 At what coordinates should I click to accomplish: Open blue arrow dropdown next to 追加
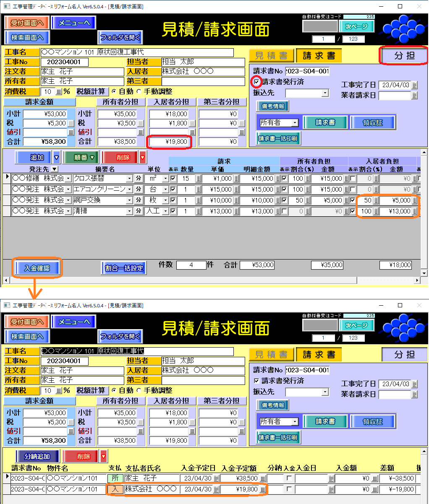(x=57, y=158)
